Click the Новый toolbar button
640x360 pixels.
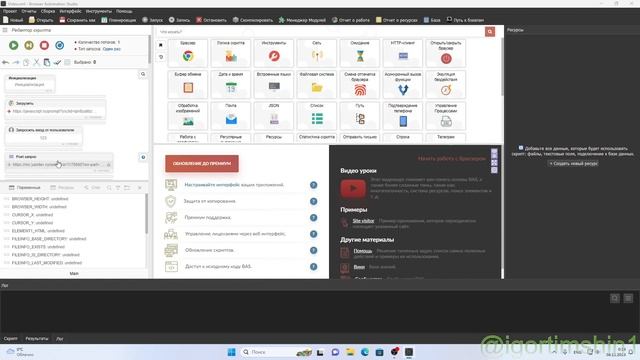13,20
